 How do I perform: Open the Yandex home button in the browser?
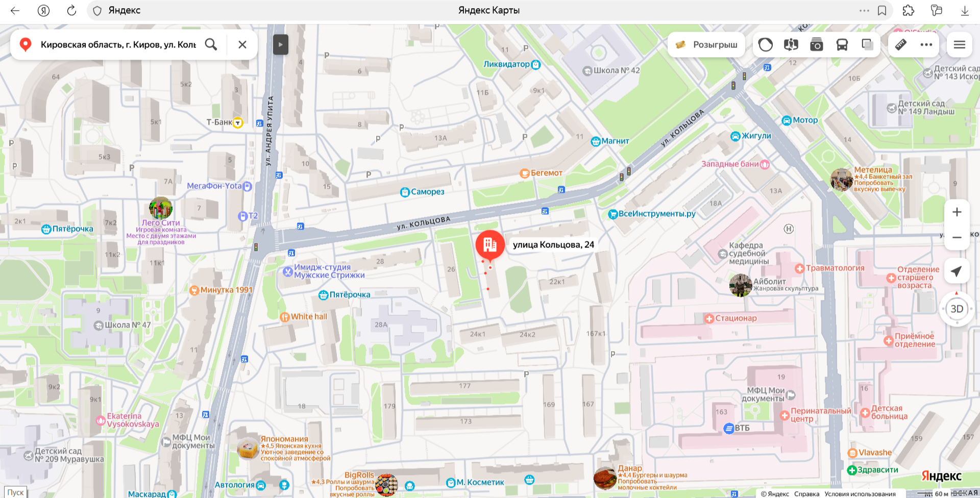44,11
